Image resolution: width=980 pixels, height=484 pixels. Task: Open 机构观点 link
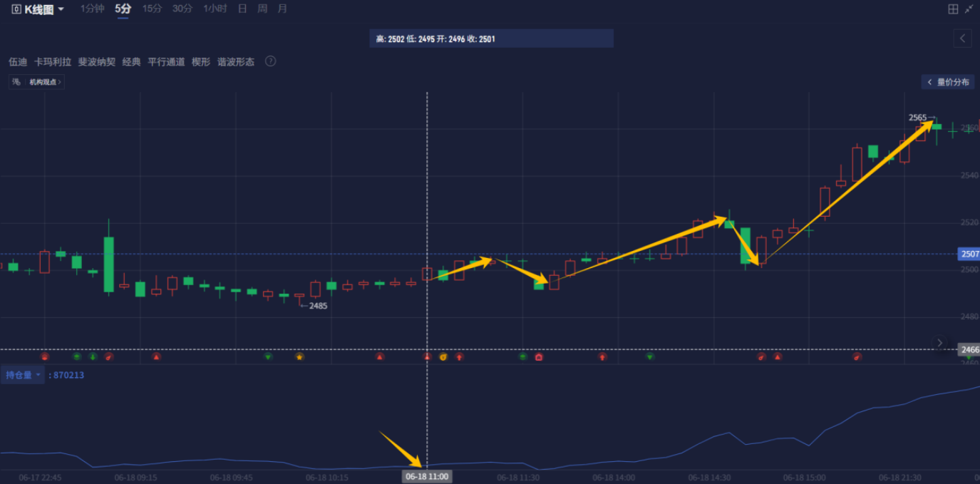pos(45,82)
